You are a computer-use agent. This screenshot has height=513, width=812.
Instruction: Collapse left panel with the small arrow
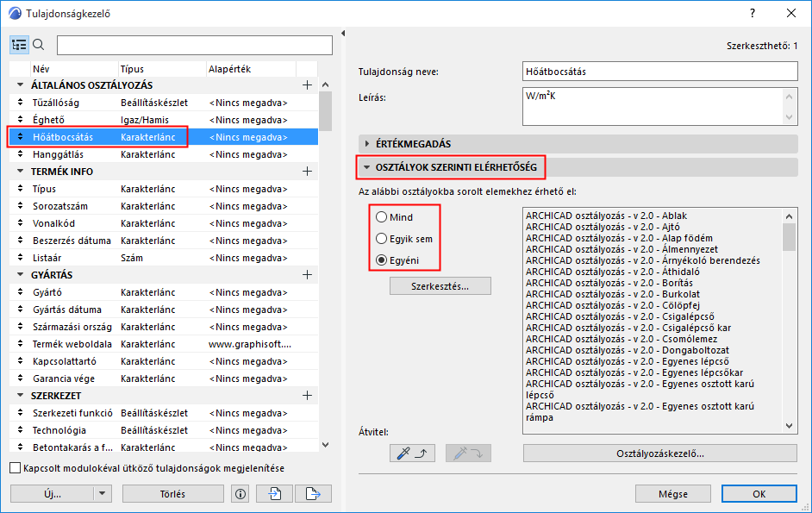[343, 33]
